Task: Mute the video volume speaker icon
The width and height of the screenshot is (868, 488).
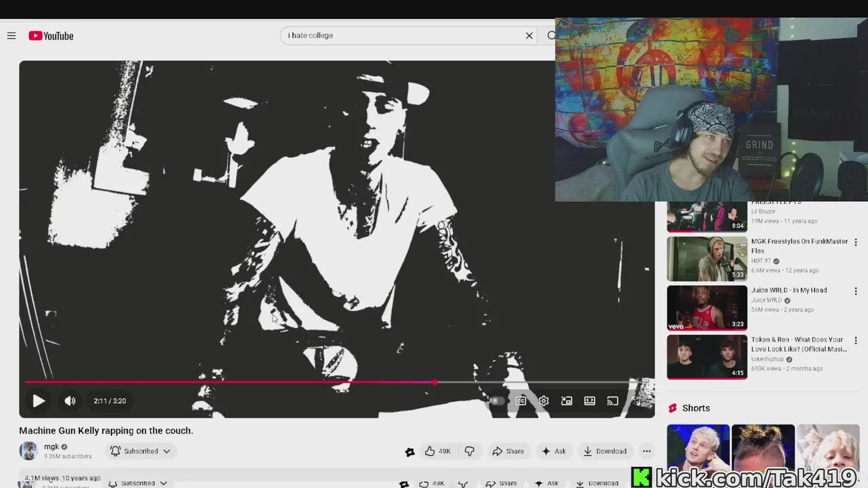Action: 70,401
